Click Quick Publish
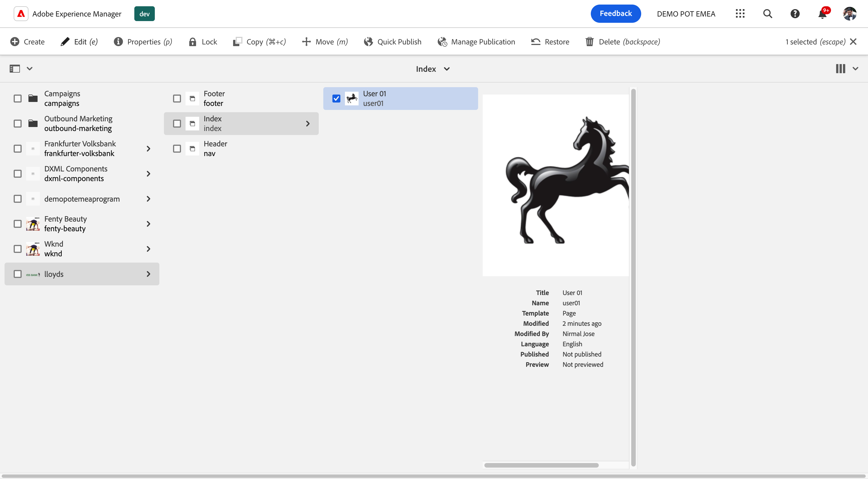This screenshot has width=868, height=479. [392, 42]
